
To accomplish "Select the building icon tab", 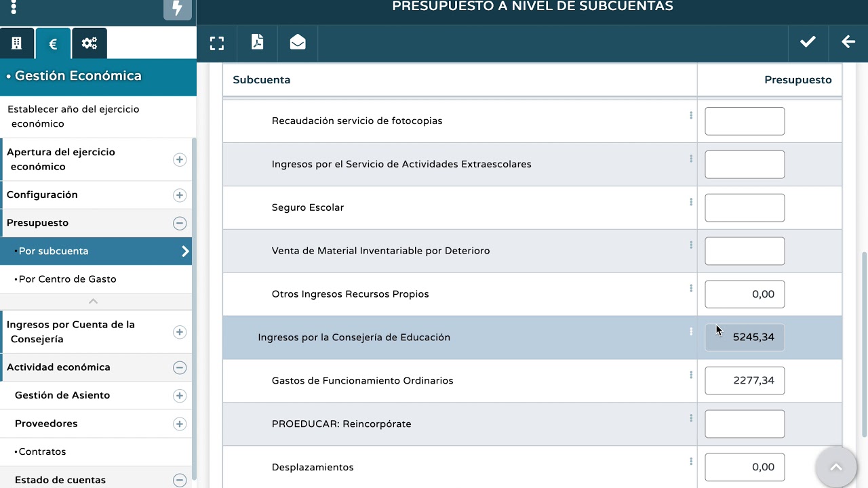I will 17,43.
